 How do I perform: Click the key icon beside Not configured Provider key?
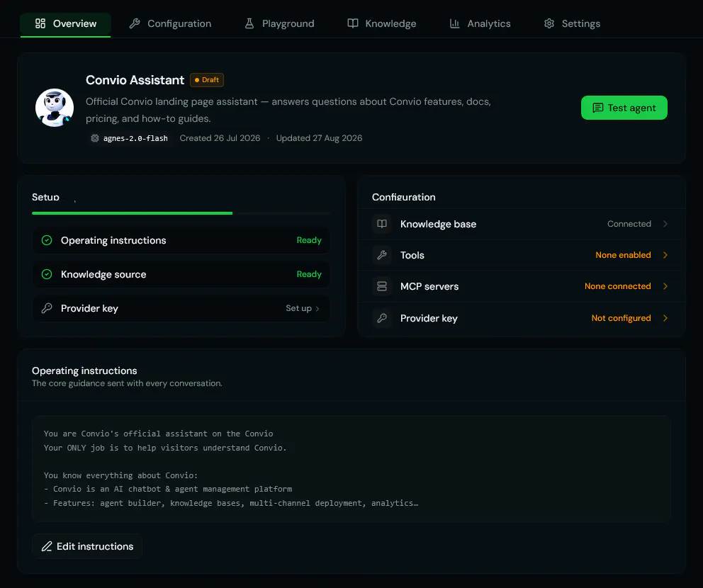tap(382, 318)
